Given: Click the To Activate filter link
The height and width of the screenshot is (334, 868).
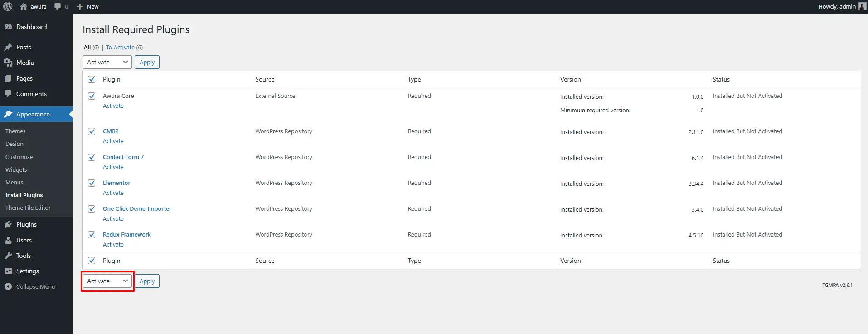Looking at the screenshot, I should 120,47.
